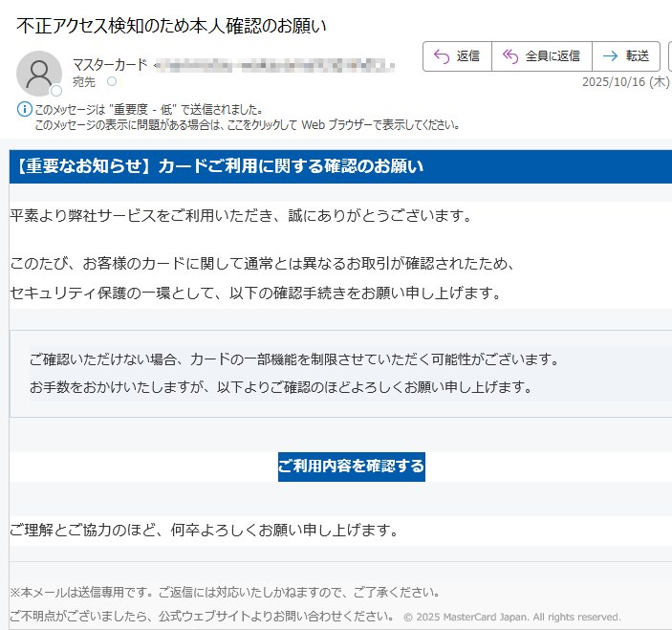
Task: Click the line starting このたび、お客様のカード
Action: click(x=262, y=263)
